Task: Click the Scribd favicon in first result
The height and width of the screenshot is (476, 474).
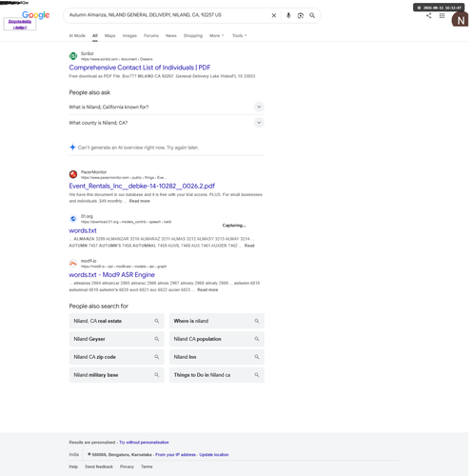Action: [x=73, y=56]
